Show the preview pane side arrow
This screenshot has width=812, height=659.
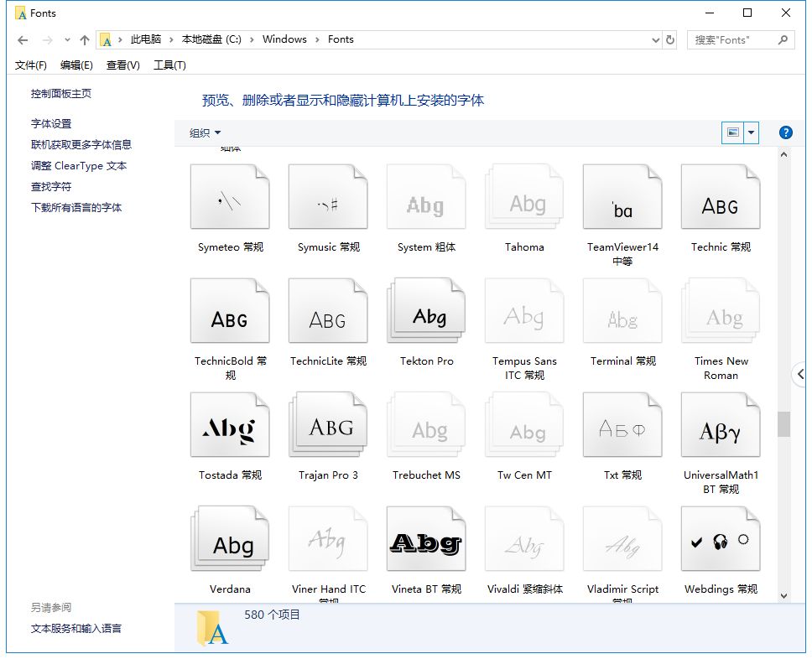click(x=800, y=374)
